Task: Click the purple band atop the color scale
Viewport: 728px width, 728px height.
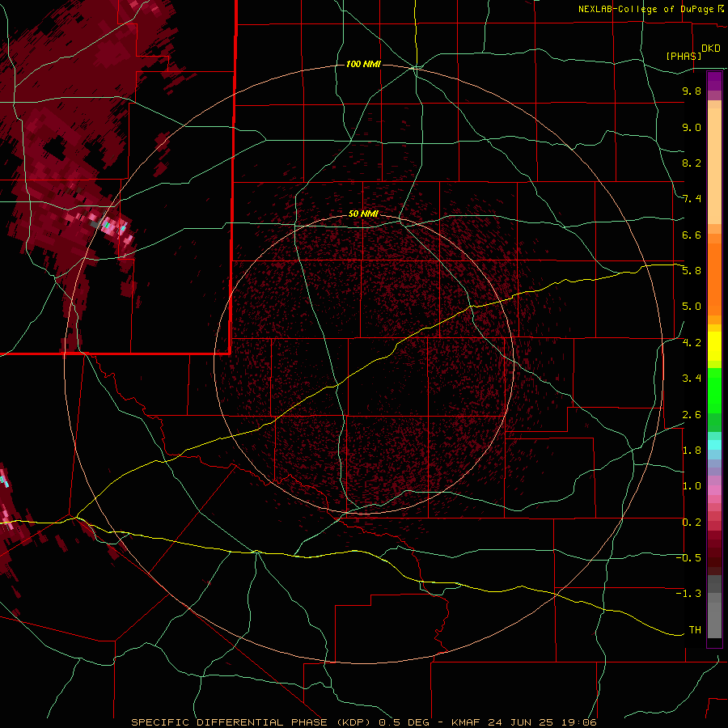Action: coord(714,81)
